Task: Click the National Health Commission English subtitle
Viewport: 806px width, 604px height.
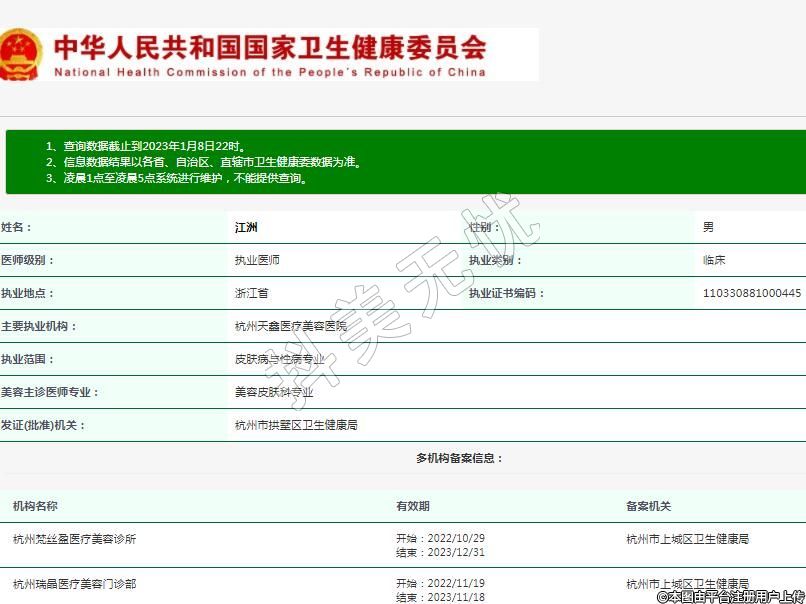Action: pos(270,72)
